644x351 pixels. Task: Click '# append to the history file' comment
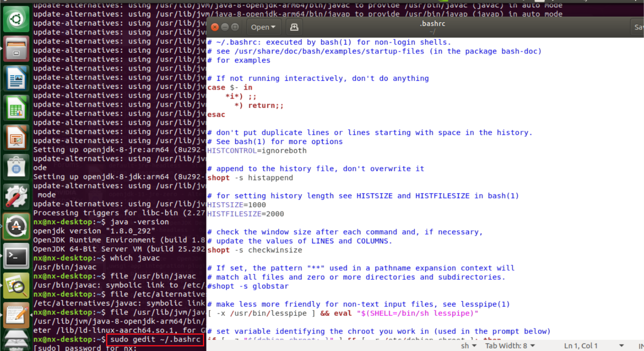pyautogui.click(x=316, y=169)
